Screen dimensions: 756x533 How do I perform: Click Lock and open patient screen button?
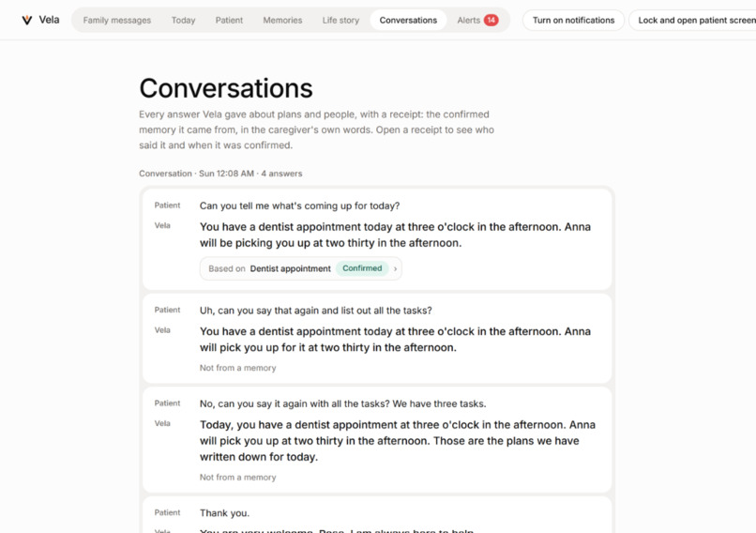pyautogui.click(x=694, y=21)
